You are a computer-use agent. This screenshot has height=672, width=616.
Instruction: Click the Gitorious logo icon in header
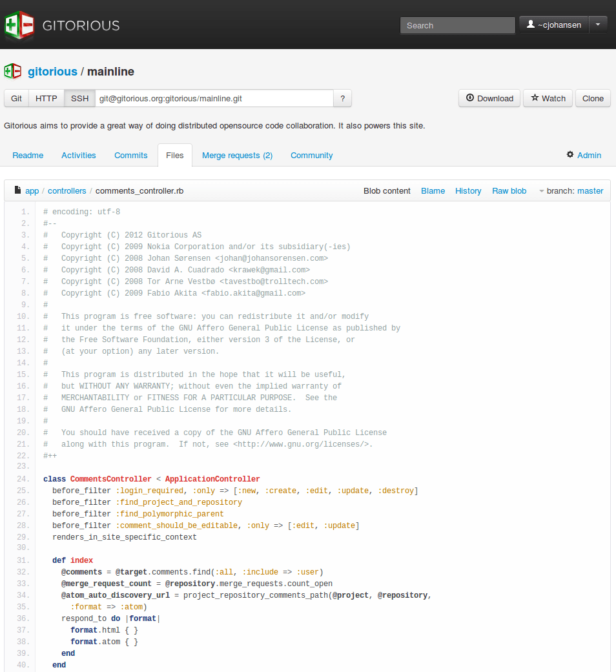(19, 25)
